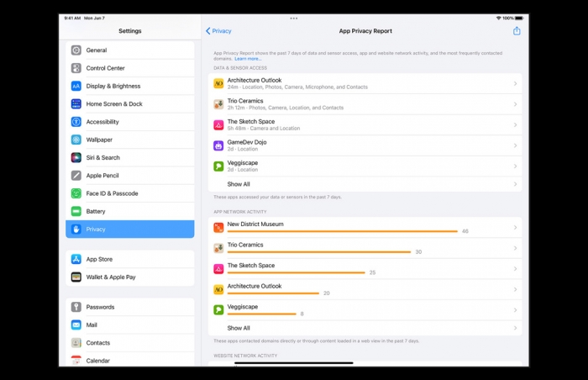Select General in settings sidebar
Screen dimensions: 588x380
tap(97, 50)
